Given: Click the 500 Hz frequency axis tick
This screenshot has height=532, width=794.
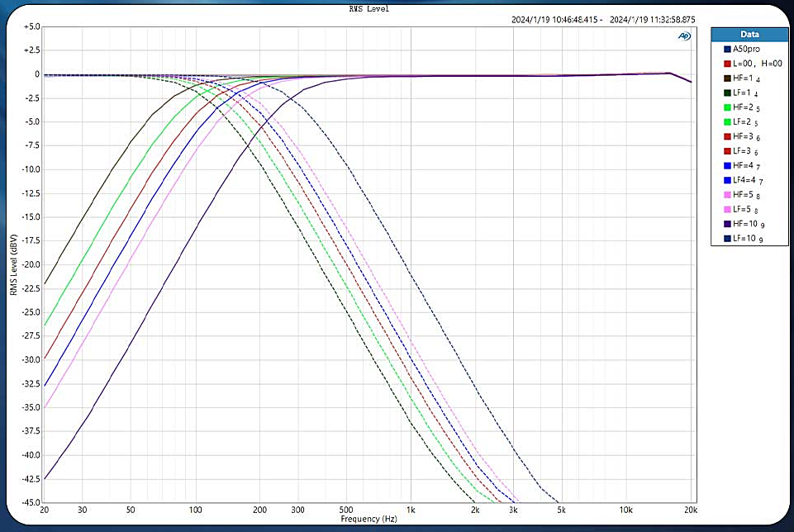Looking at the screenshot, I should pyautogui.click(x=346, y=511).
